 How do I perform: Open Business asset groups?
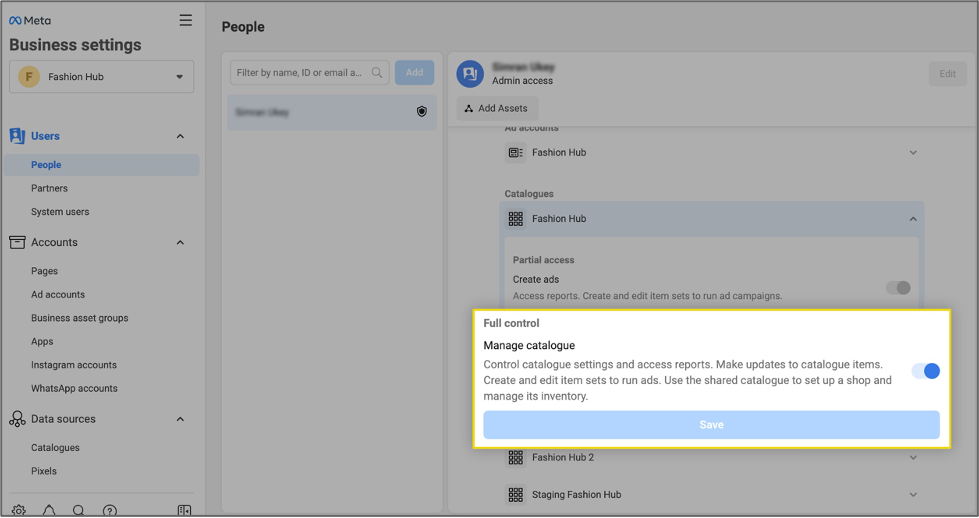tap(79, 318)
